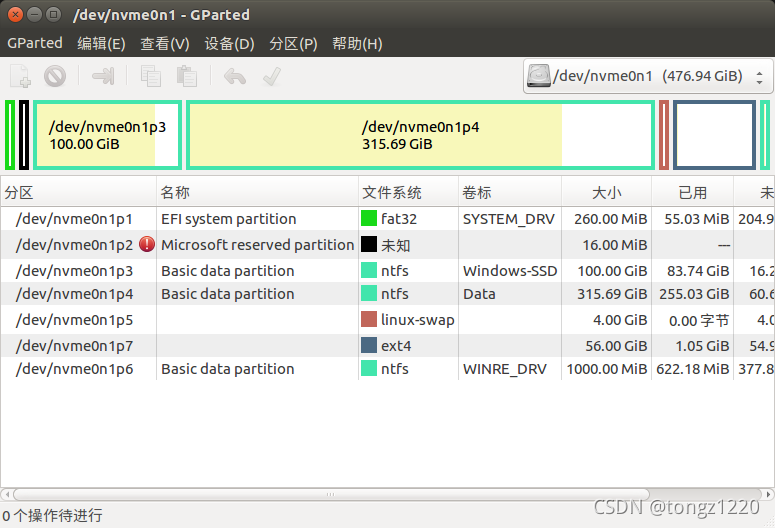Click the Microsoft reserved partition name cell
Screen dimensions: 775x528
(258, 245)
